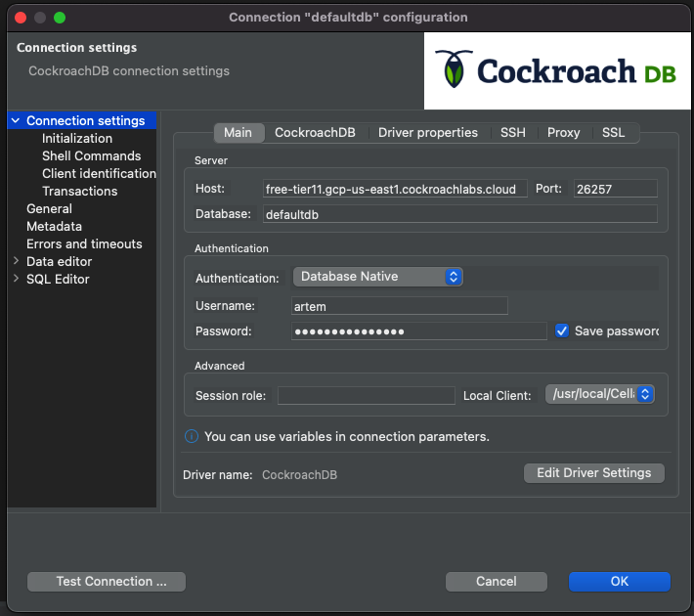This screenshot has height=616, width=694.
Task: Select Errors and timeouts in sidebar
Action: point(84,243)
